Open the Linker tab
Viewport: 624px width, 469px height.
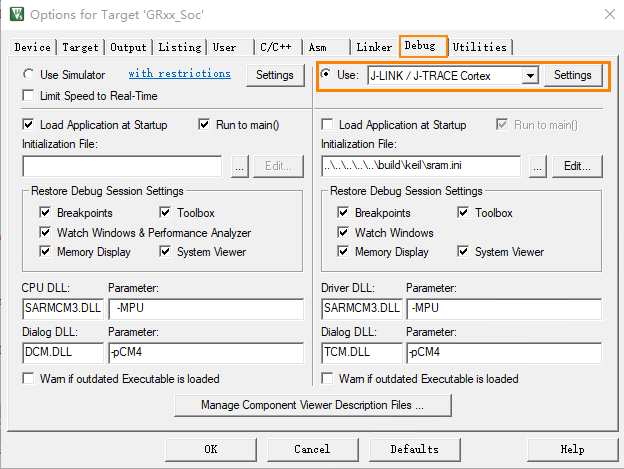point(375,47)
